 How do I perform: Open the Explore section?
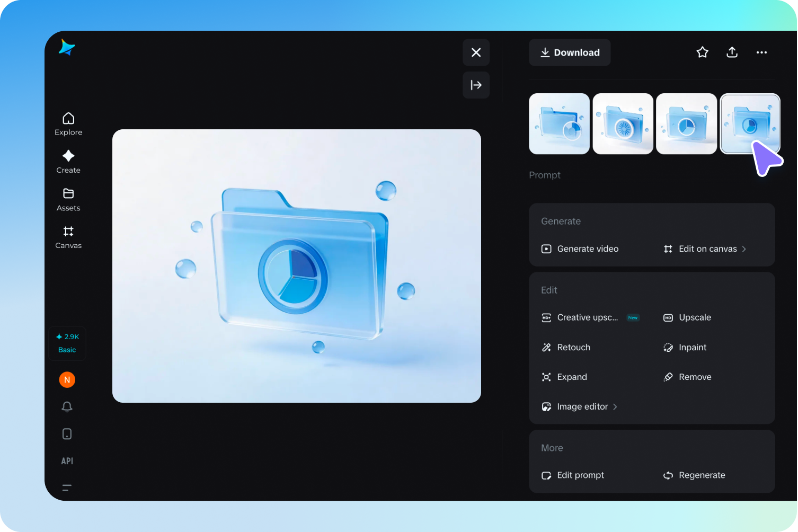[68, 123]
